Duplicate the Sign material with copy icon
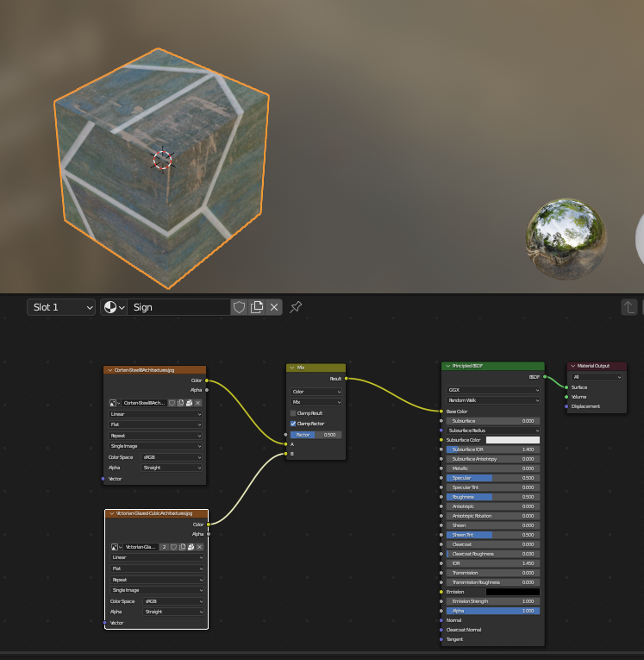Screen dimensions: 644x660 click(257, 307)
